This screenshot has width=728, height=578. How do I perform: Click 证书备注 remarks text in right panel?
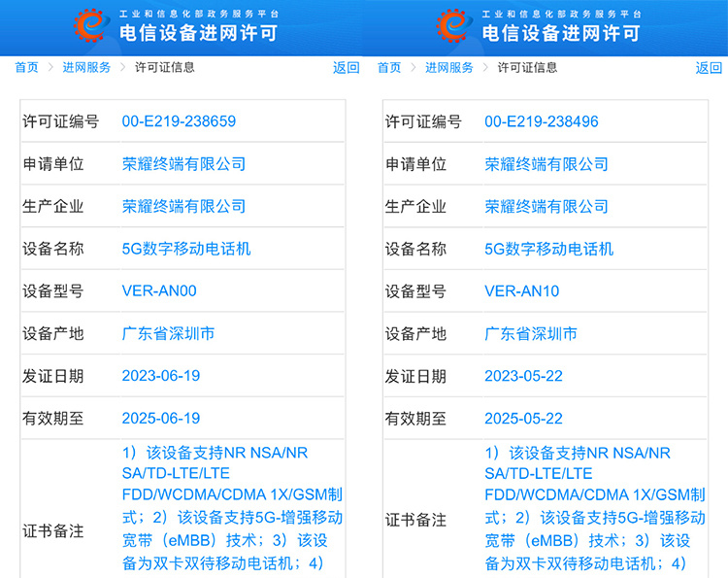tap(595, 507)
